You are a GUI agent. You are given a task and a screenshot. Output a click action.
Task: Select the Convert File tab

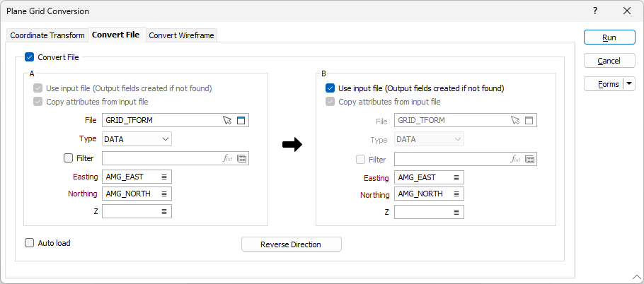[x=116, y=35]
